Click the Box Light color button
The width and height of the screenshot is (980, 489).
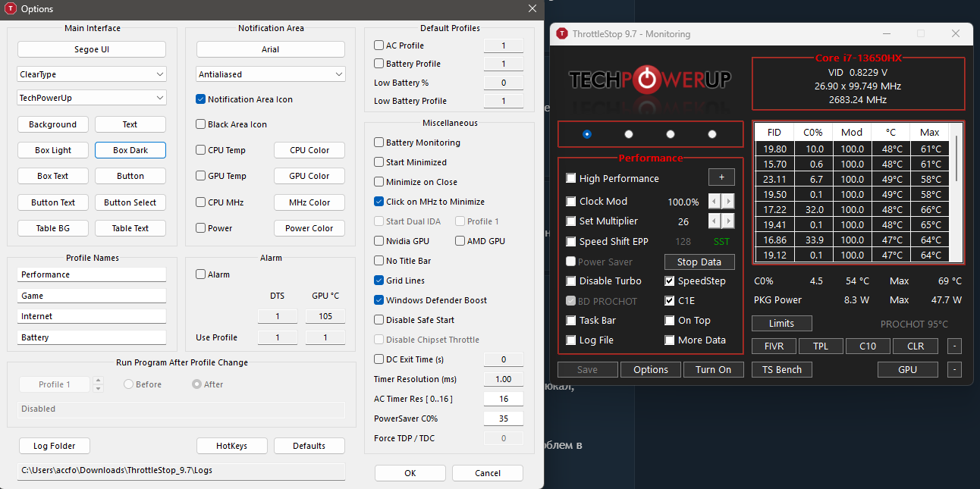pyautogui.click(x=53, y=150)
